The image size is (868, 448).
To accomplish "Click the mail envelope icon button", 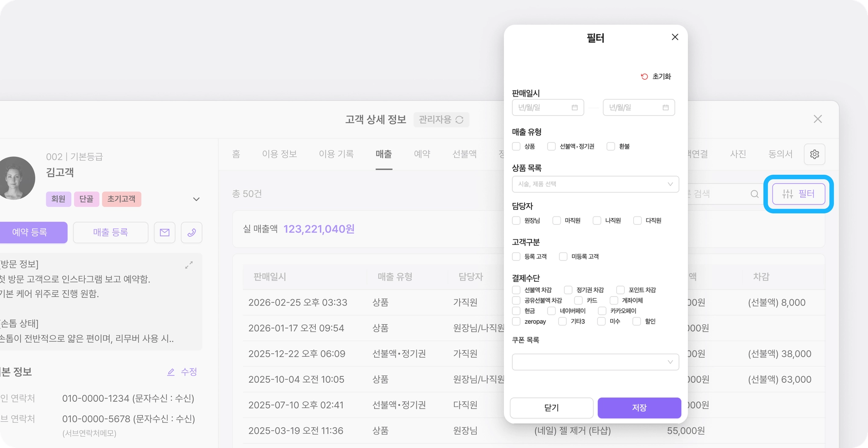I will [x=164, y=232].
